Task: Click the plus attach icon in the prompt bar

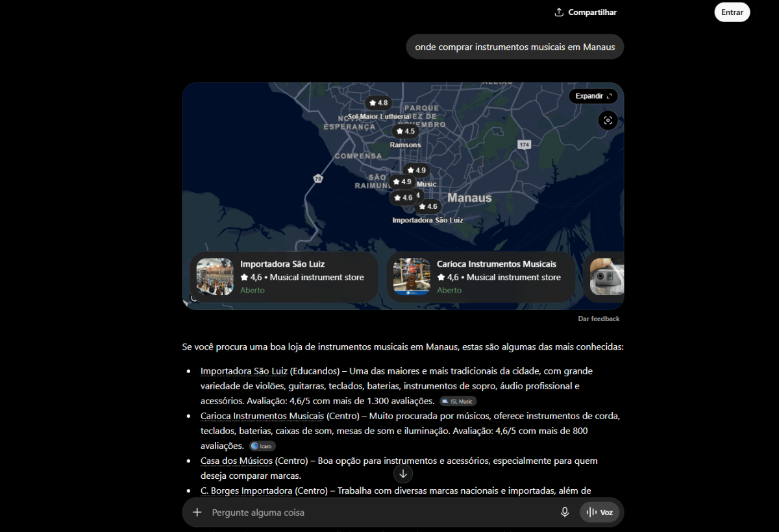Action: [197, 513]
